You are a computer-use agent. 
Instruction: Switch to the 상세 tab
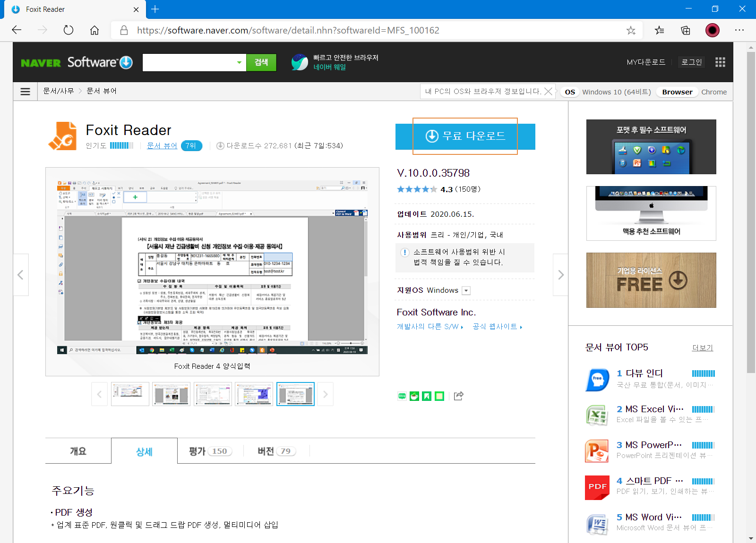tap(145, 451)
